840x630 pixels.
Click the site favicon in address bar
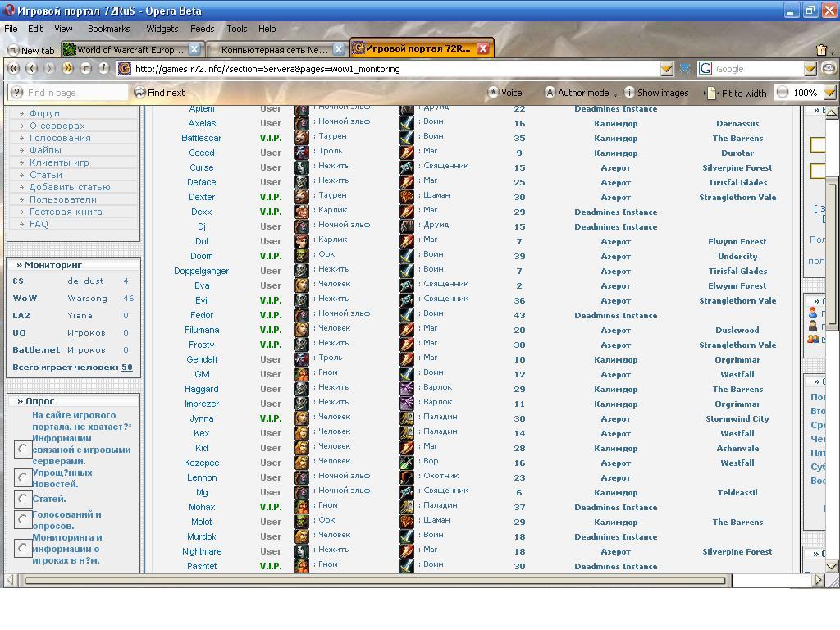pos(125,69)
